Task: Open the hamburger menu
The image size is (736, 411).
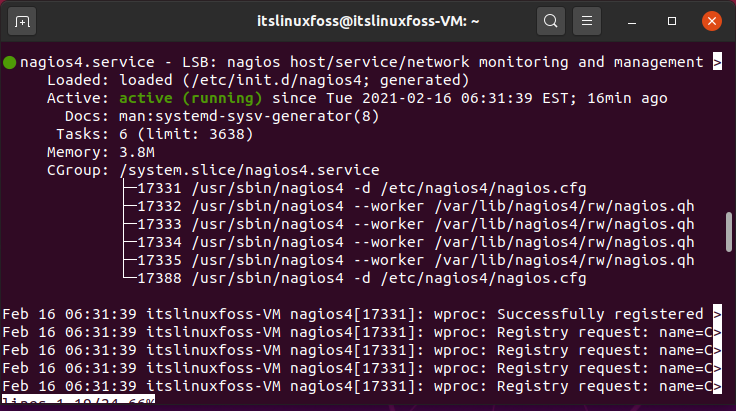Action: tap(587, 22)
